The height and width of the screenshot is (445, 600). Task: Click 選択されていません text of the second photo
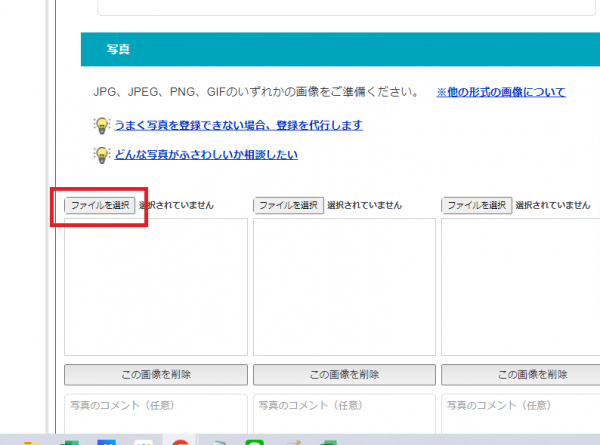click(x=364, y=205)
